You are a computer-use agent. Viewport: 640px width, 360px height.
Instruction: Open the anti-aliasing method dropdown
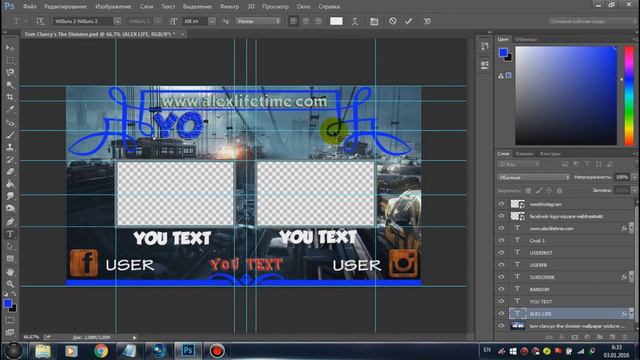coord(258,21)
